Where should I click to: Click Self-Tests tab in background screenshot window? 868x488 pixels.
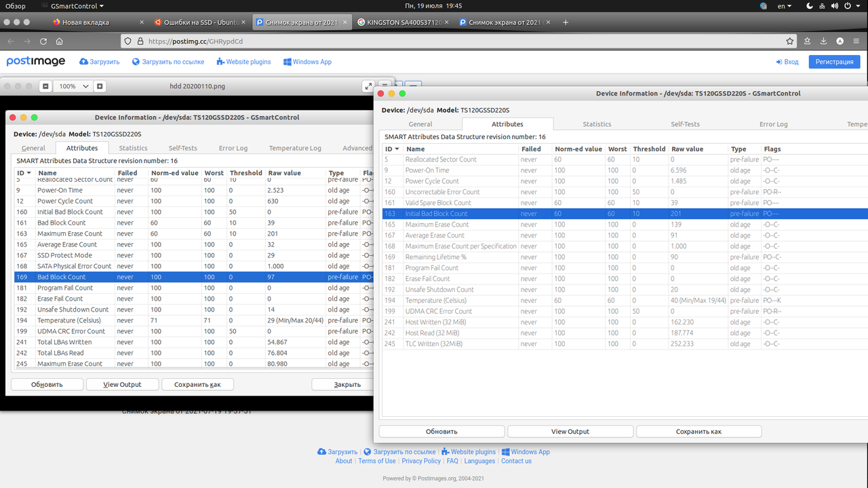(183, 148)
